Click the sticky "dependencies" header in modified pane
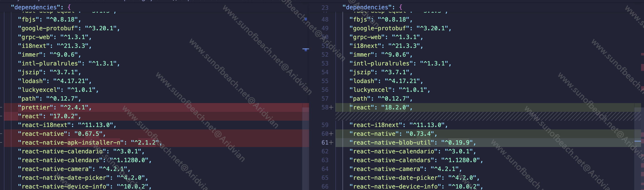The width and height of the screenshot is (644, 190). 372,7
